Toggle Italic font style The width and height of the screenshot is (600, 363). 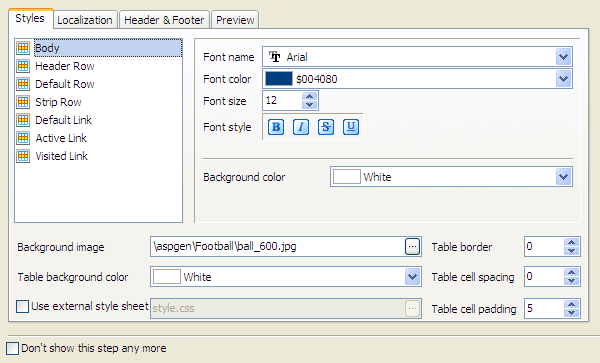pyautogui.click(x=301, y=127)
